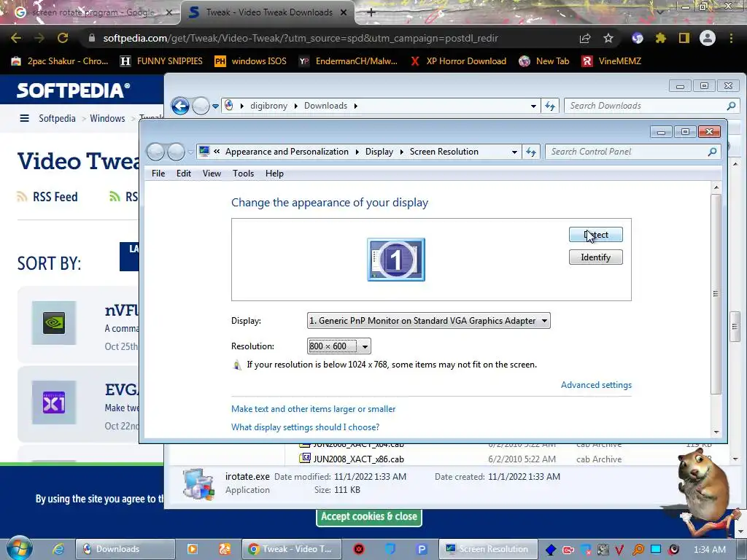Open the Help menu in Screen Resolution window
Image resolution: width=747 pixels, height=560 pixels.
point(274,174)
